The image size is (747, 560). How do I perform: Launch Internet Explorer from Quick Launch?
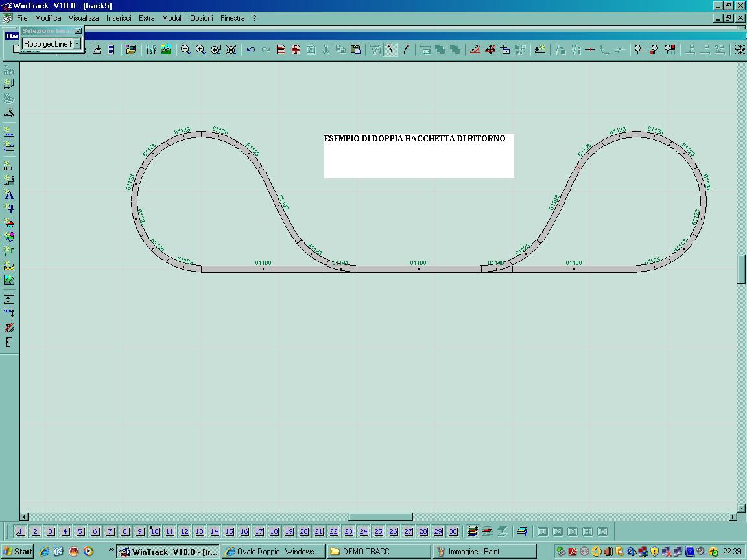[x=45, y=552]
